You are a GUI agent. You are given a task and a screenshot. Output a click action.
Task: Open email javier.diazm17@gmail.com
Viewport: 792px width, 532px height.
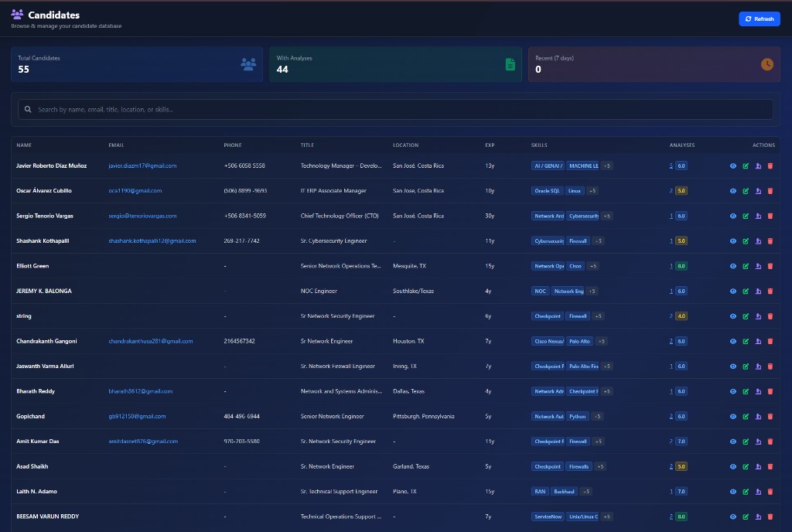(x=142, y=165)
